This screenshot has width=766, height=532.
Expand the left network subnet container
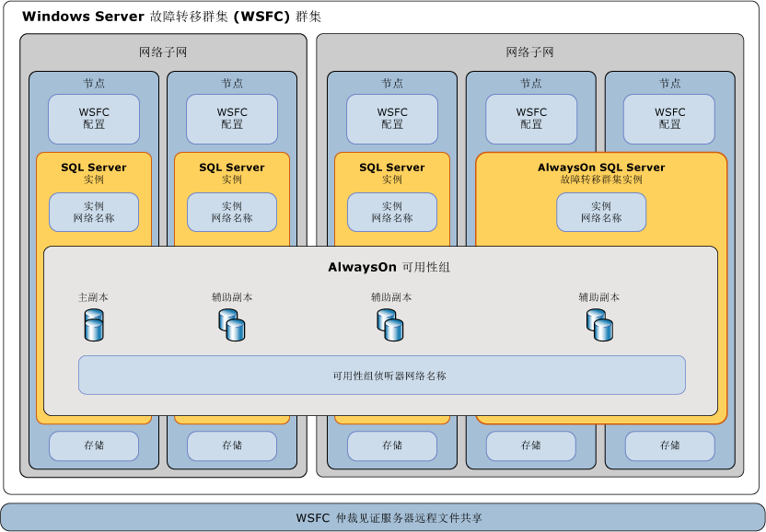click(163, 51)
